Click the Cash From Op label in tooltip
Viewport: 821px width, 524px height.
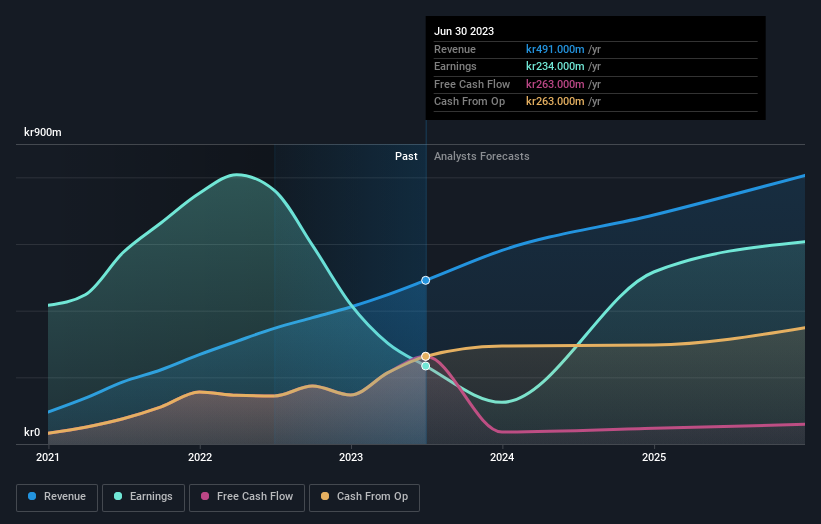pos(470,102)
